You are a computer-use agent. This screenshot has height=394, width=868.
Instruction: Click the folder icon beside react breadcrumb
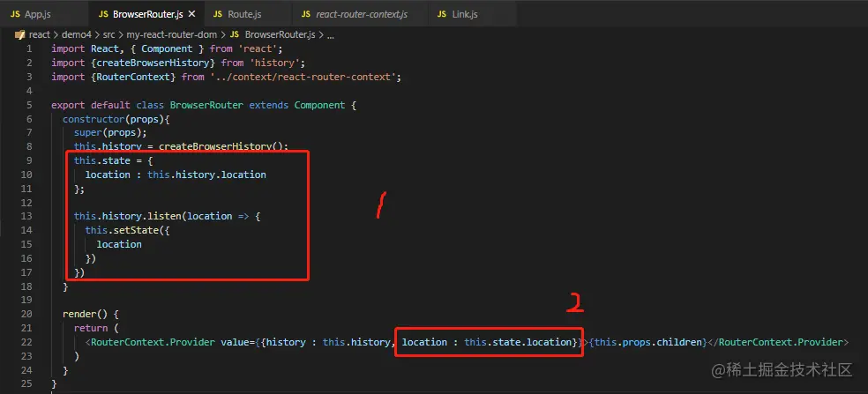coord(20,34)
